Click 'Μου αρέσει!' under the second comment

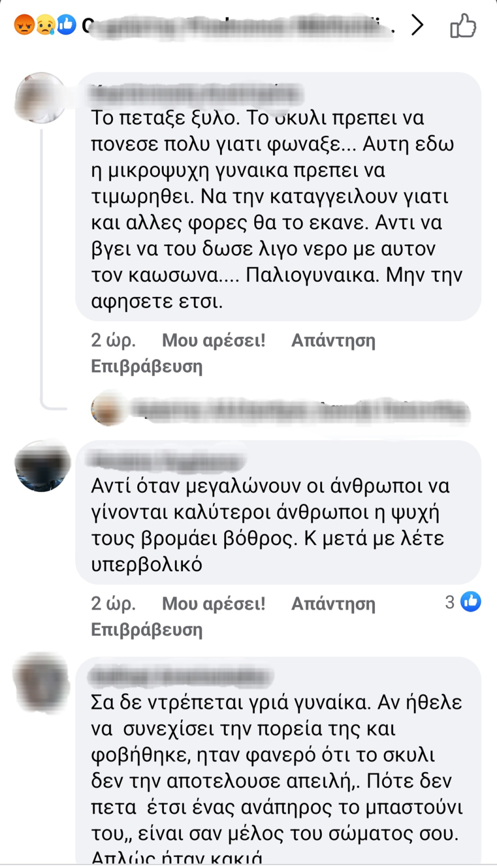(x=213, y=603)
